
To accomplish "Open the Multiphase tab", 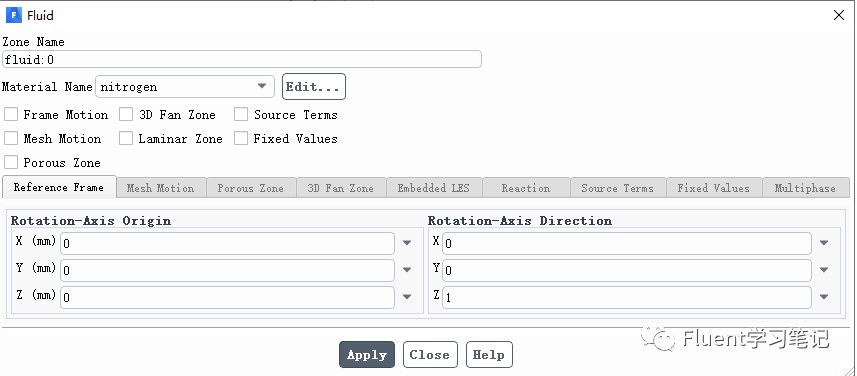I will (x=806, y=188).
